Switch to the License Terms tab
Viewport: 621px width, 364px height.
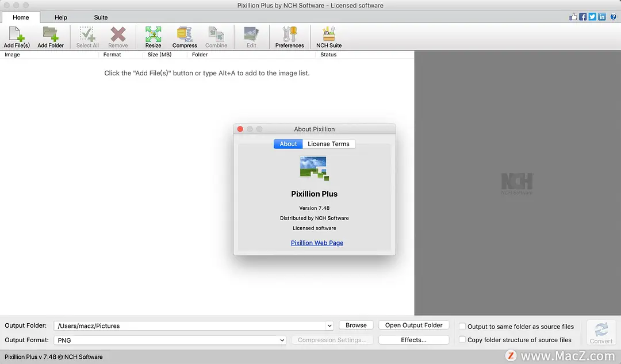tap(329, 144)
